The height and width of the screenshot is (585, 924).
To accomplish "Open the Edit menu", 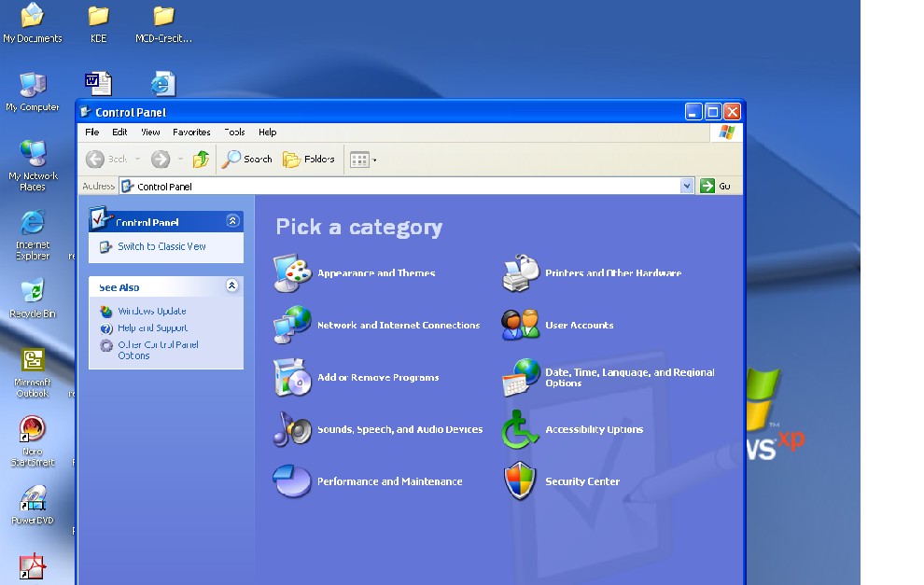I will (x=119, y=132).
